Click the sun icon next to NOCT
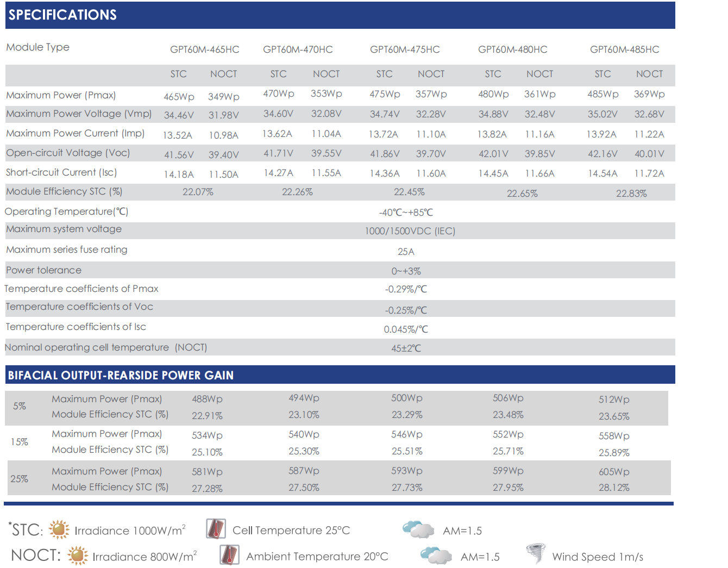Image resolution: width=728 pixels, height=568 pixels. (78, 555)
